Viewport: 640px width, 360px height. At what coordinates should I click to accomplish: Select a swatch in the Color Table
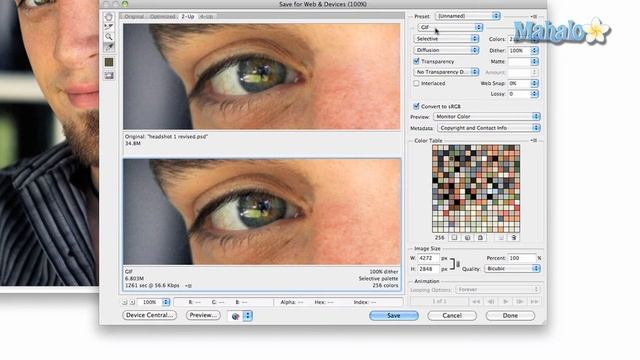(x=476, y=189)
